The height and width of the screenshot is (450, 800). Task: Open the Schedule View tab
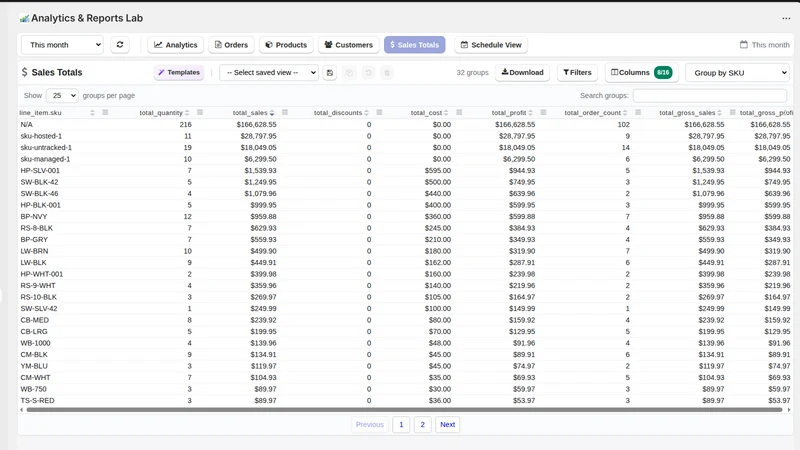tap(491, 45)
